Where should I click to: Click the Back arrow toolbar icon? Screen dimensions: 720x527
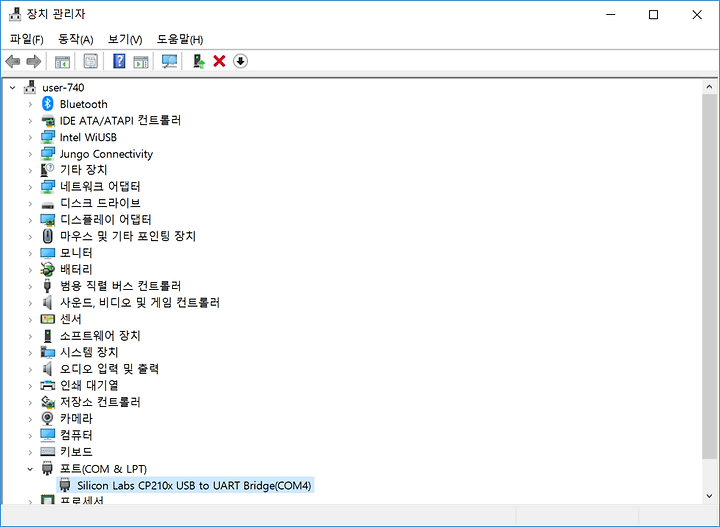pos(13,61)
